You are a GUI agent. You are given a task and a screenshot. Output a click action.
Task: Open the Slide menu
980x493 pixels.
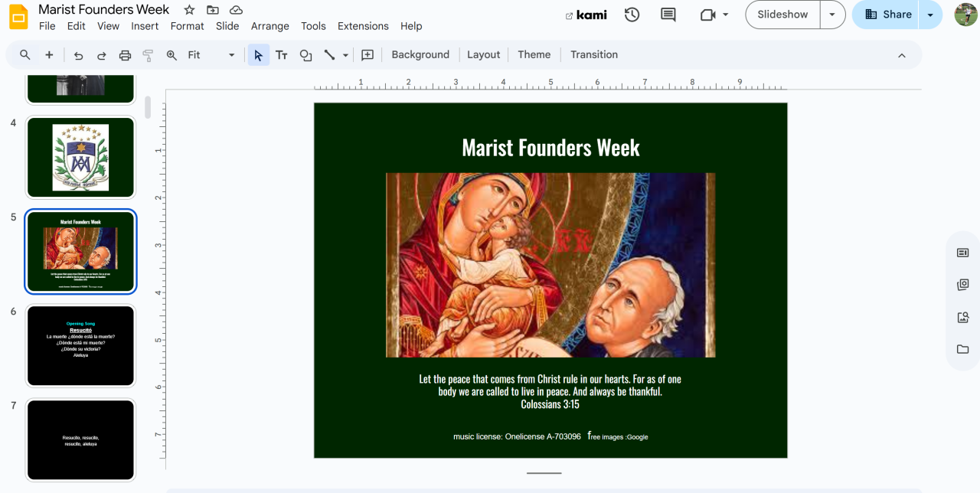[x=227, y=26]
